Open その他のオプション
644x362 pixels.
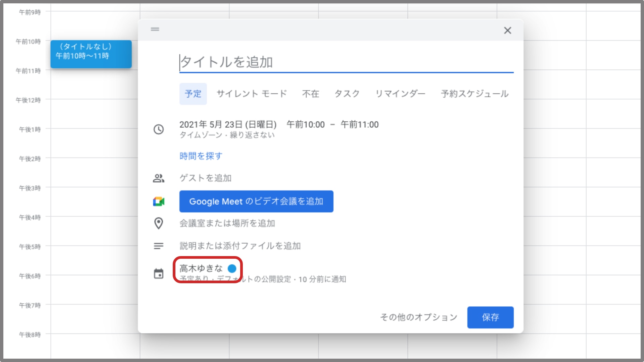pos(419,317)
